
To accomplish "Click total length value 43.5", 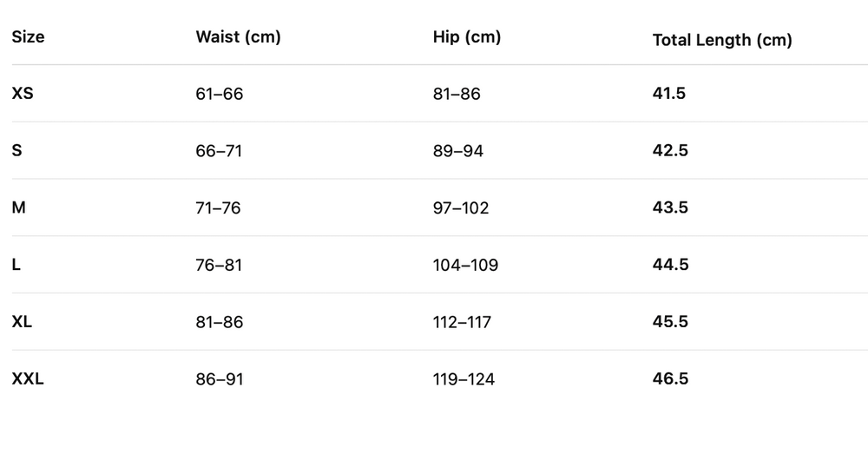I will tap(670, 207).
